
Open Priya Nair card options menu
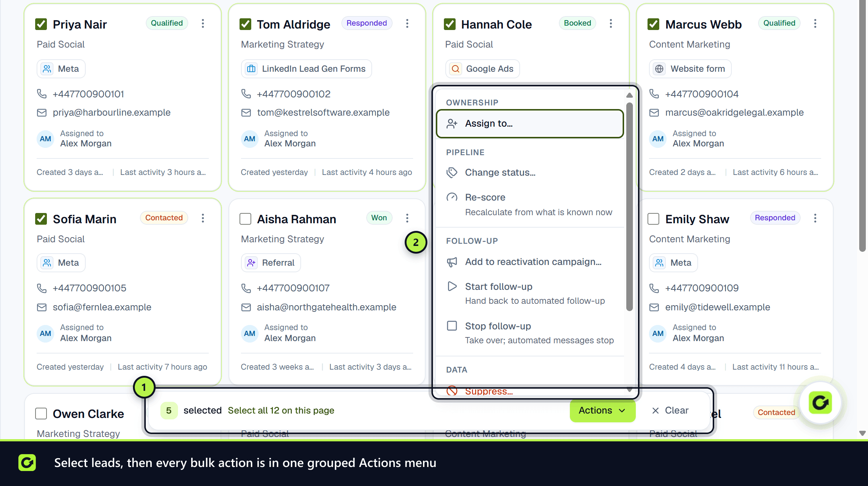click(203, 23)
